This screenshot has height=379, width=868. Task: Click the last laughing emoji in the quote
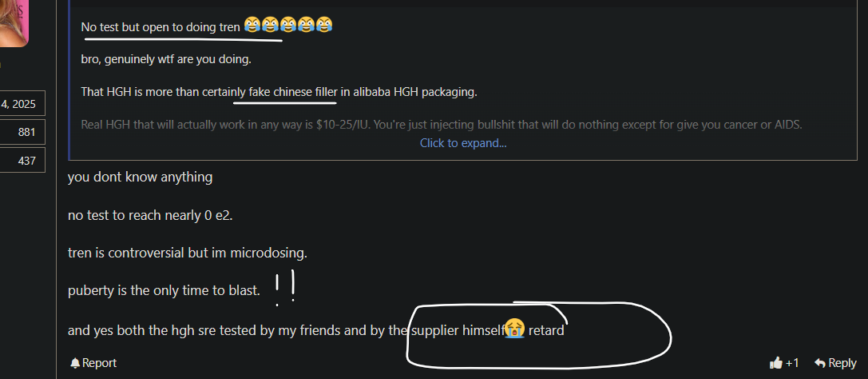[324, 25]
